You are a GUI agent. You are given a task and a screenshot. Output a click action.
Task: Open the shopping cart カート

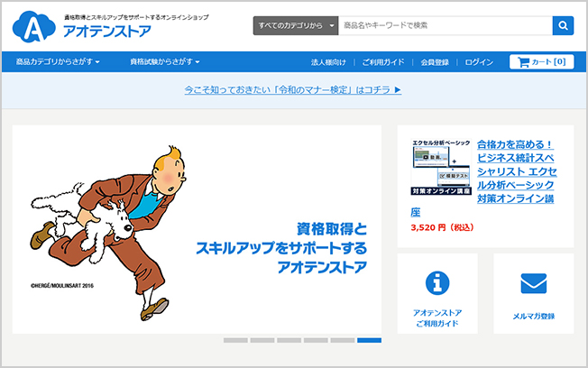pyautogui.click(x=541, y=62)
